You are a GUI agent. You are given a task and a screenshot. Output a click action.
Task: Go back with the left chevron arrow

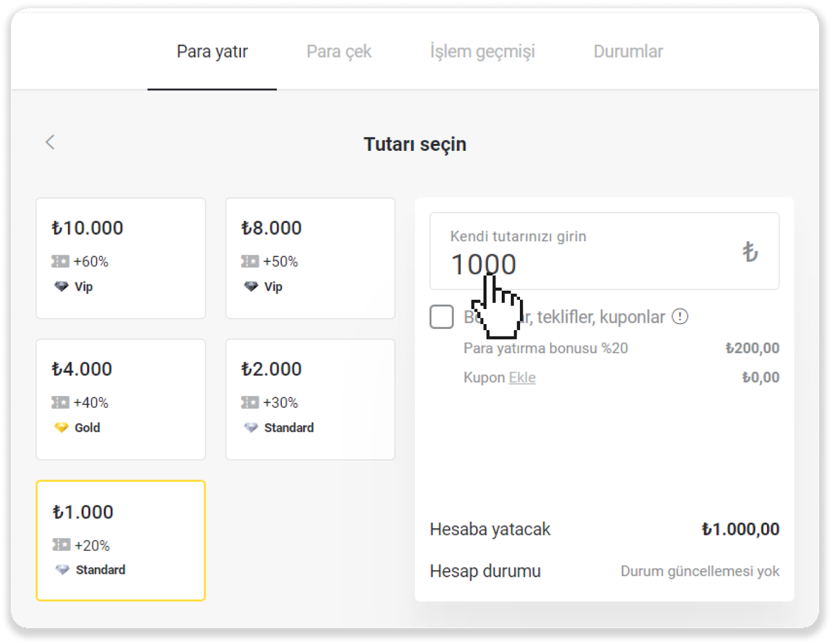50,142
